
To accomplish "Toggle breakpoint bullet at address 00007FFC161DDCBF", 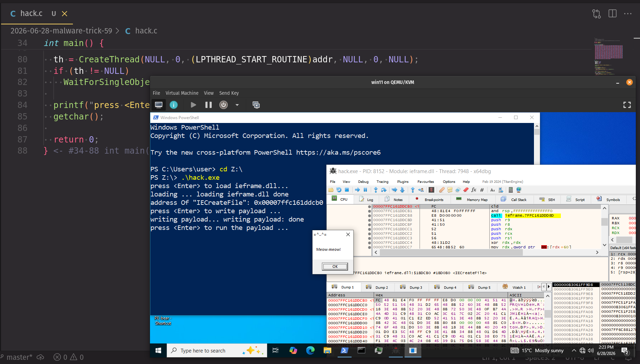I will pyautogui.click(x=370, y=225).
